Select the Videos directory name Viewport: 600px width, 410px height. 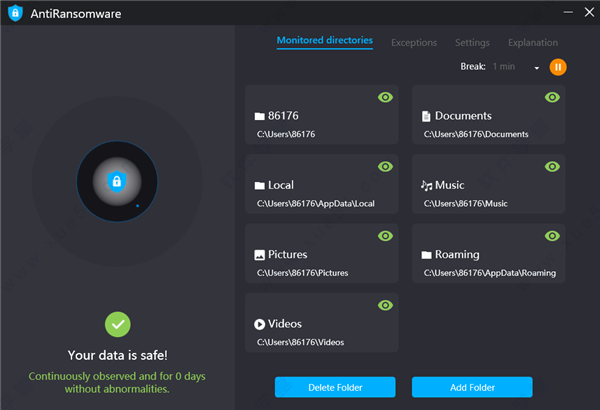pyautogui.click(x=285, y=324)
